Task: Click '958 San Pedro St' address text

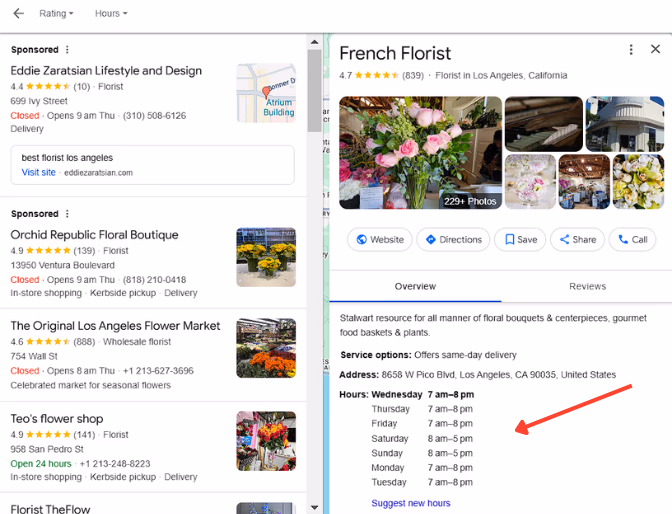Action: pos(47,449)
